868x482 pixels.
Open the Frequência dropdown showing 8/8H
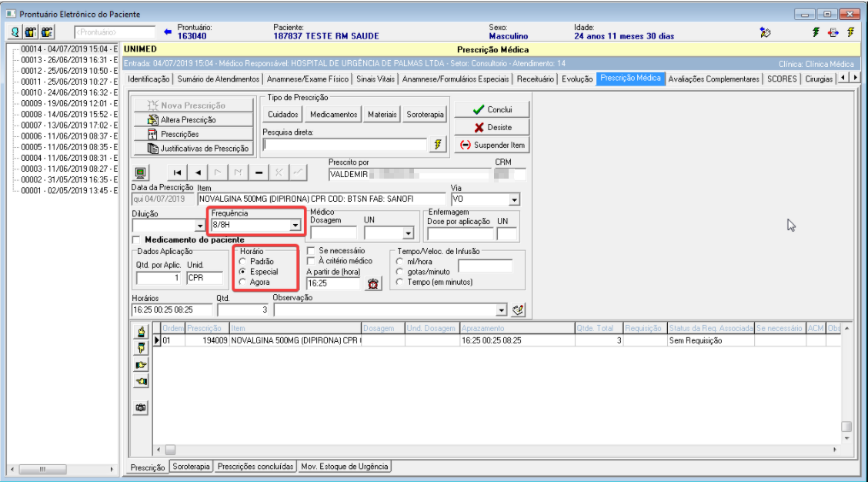[295, 225]
